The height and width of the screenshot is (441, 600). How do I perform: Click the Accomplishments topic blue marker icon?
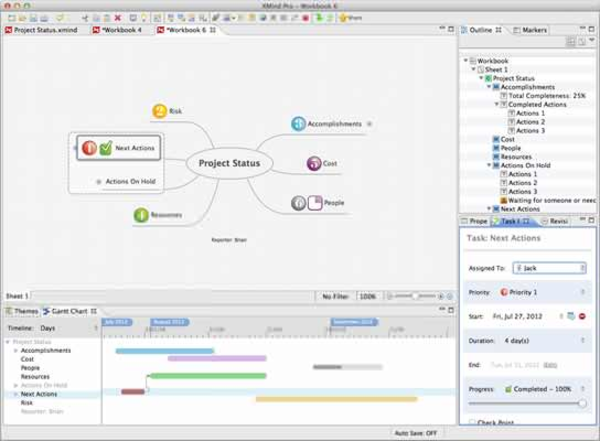pos(298,124)
